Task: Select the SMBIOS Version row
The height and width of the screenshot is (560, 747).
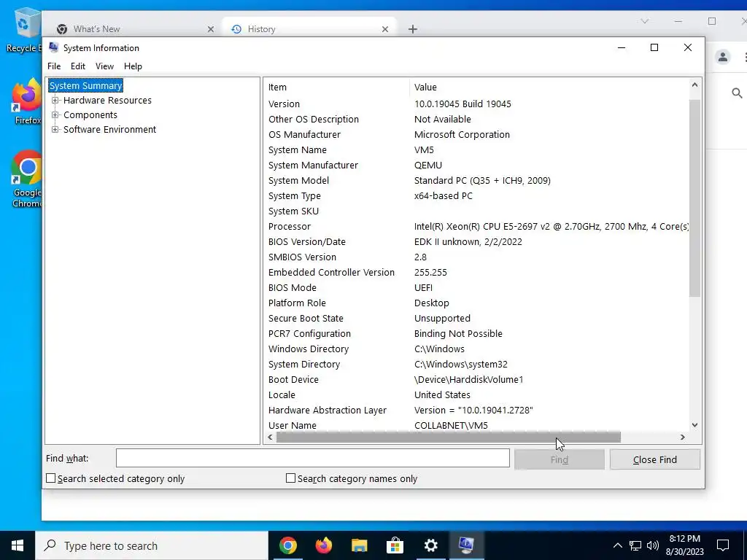Action: coord(476,257)
